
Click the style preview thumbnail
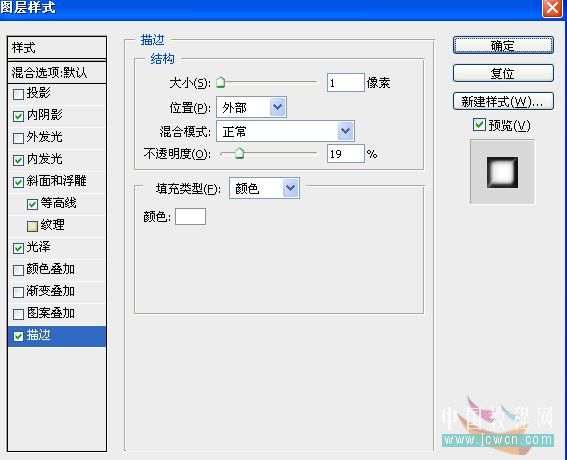[502, 172]
